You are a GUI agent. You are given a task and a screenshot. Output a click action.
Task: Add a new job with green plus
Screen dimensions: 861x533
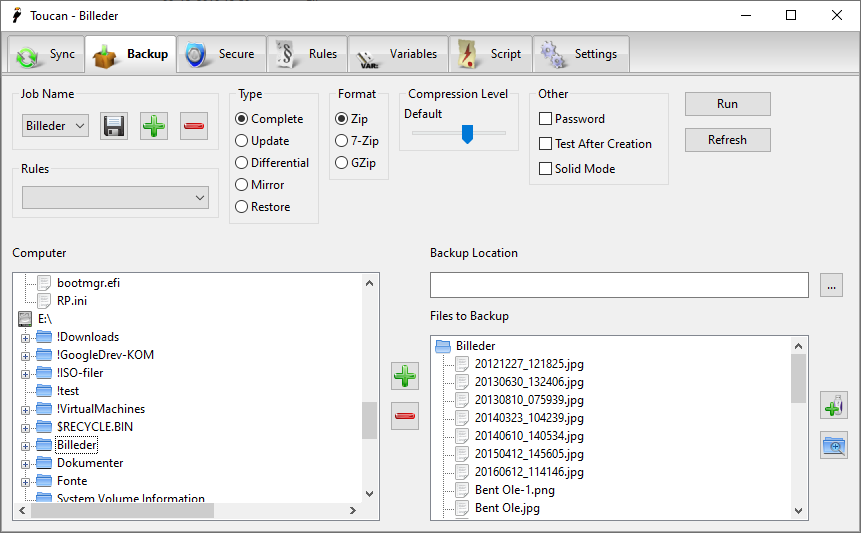tap(154, 126)
